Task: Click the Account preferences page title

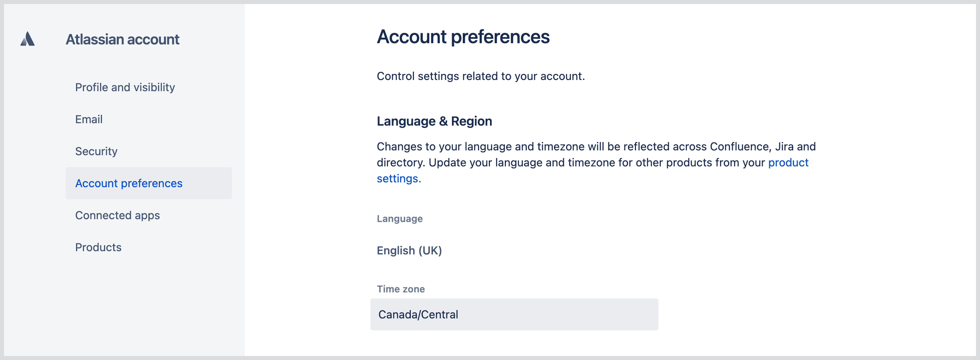Action: coord(464,37)
